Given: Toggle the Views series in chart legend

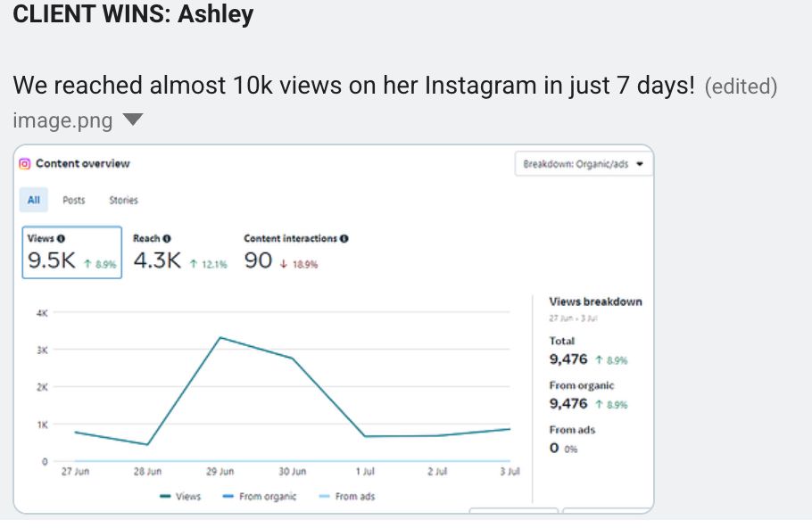Looking at the screenshot, I should [180, 497].
